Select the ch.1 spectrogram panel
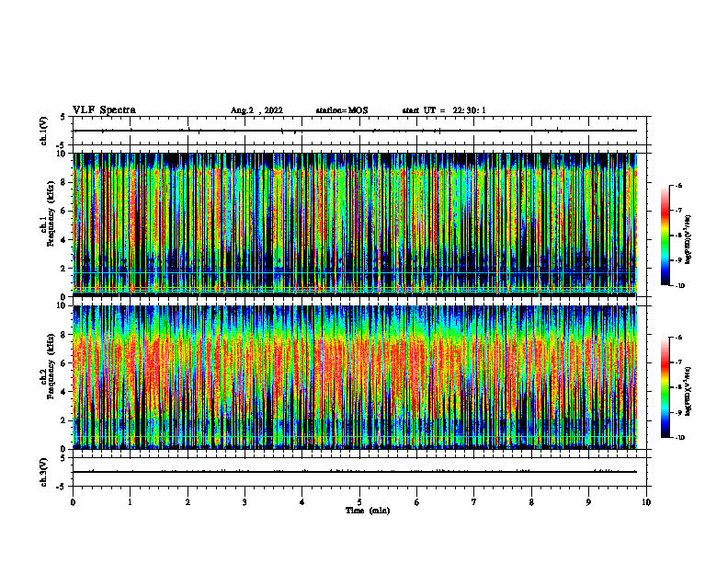Screen dimensions: 728x563 tap(355, 224)
